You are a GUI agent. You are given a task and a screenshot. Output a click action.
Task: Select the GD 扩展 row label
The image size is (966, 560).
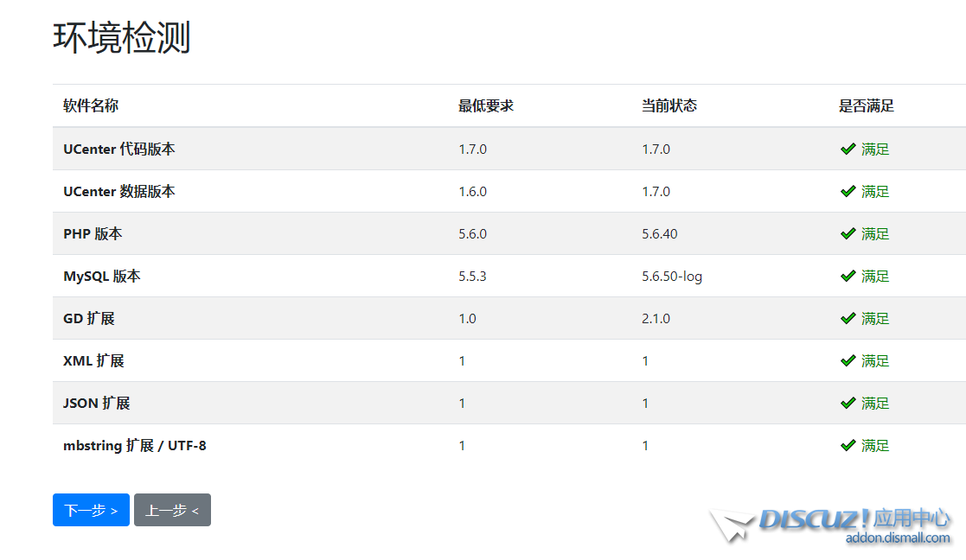[89, 318]
